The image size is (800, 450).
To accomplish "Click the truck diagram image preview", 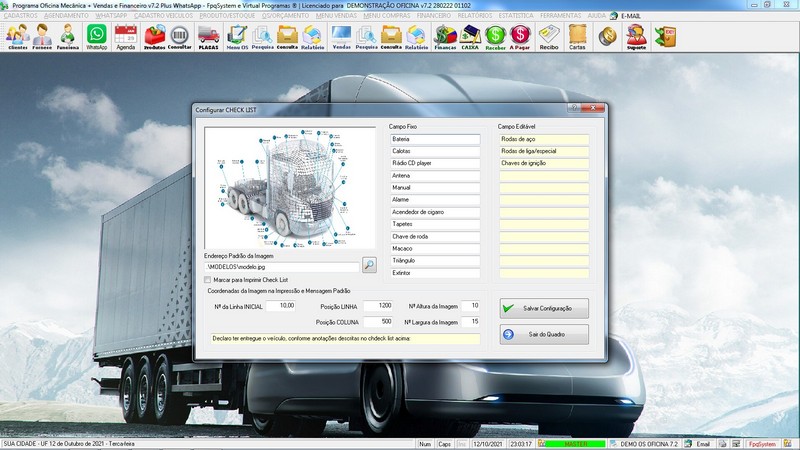I will (x=289, y=188).
